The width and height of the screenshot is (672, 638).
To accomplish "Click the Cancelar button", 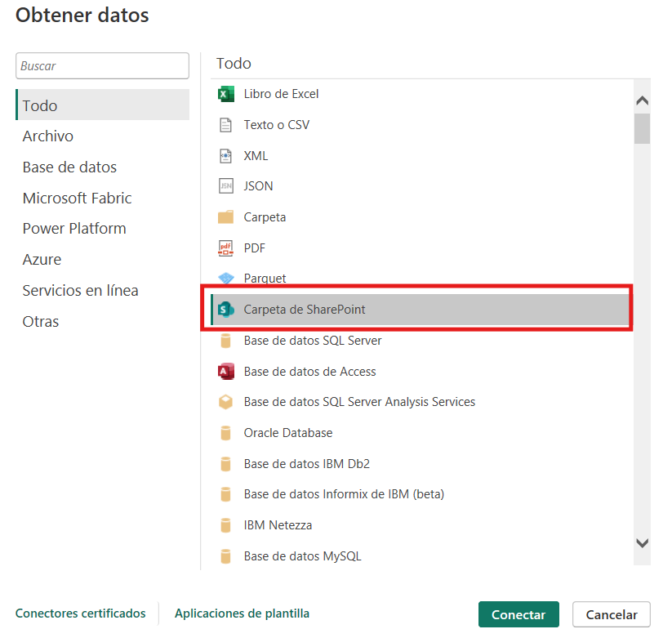I will coord(611,614).
